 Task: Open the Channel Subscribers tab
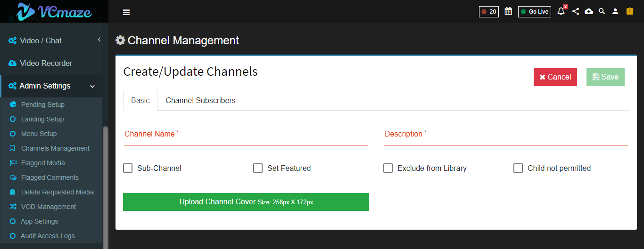(200, 101)
